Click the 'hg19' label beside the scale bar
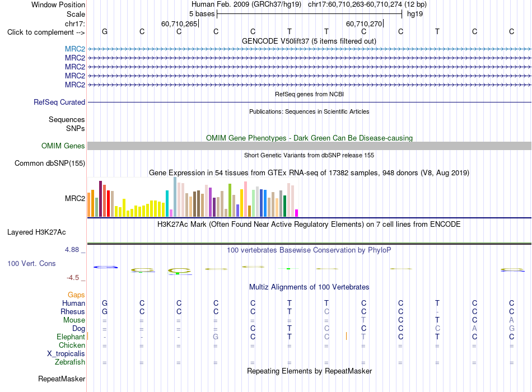The image size is (532, 392). pos(415,14)
